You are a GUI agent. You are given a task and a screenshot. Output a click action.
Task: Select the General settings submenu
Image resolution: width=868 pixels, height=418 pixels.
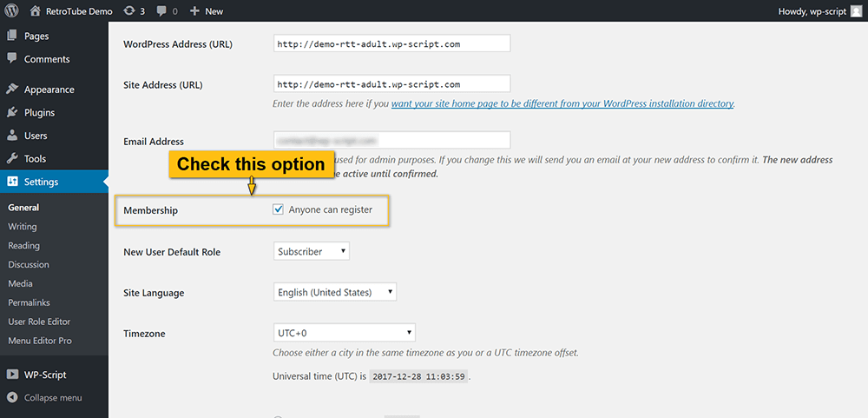point(23,208)
